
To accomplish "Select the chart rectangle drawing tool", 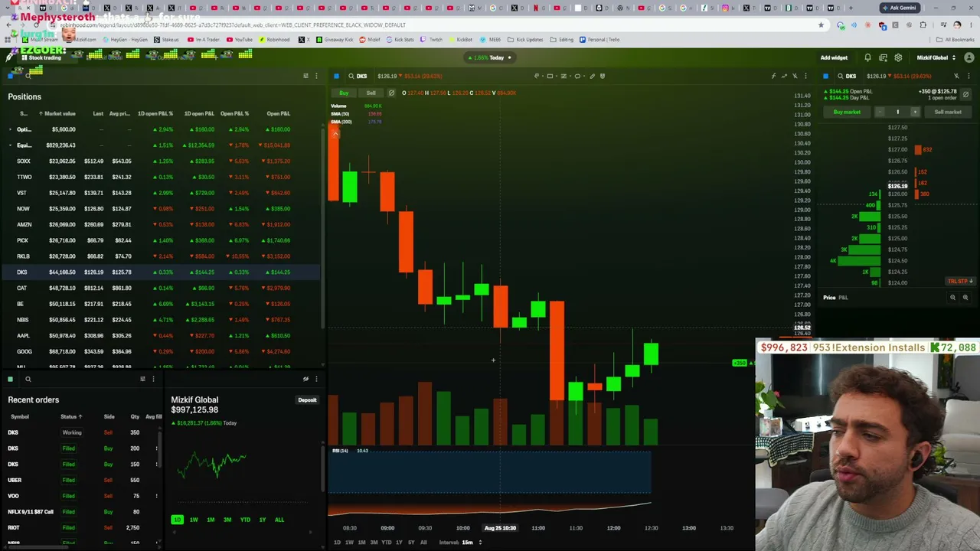I will point(549,76).
